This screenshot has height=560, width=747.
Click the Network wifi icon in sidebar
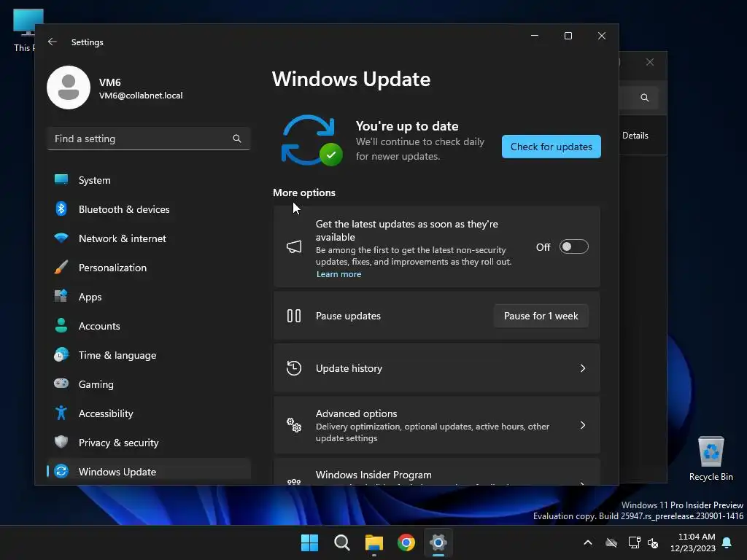[x=61, y=238]
